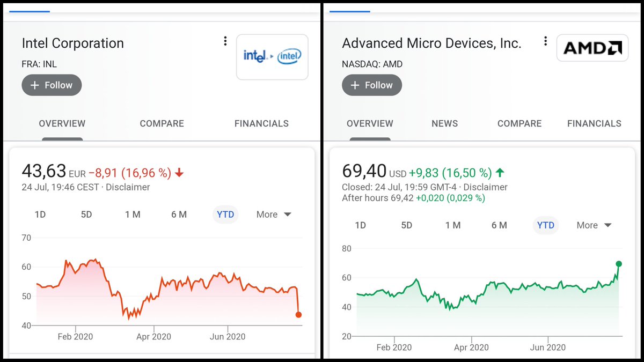Click Feb 2020 label on Intel chart
The width and height of the screenshot is (644, 362).
(x=76, y=337)
